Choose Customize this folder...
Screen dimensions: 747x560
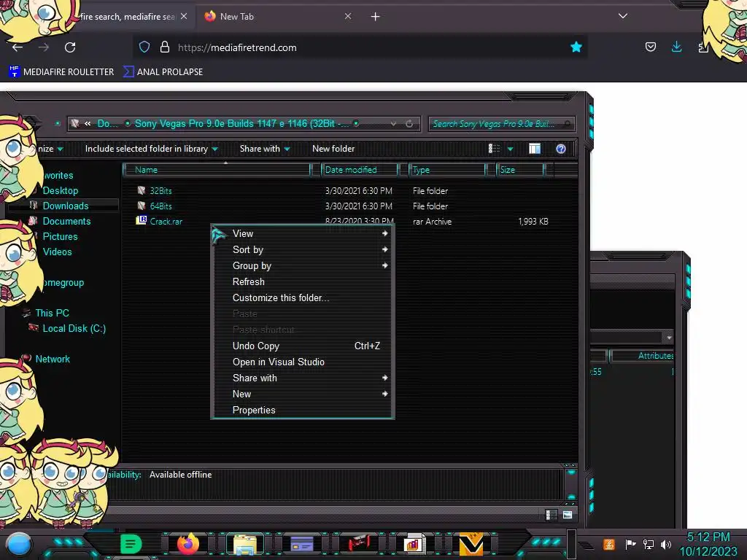[x=303, y=297]
